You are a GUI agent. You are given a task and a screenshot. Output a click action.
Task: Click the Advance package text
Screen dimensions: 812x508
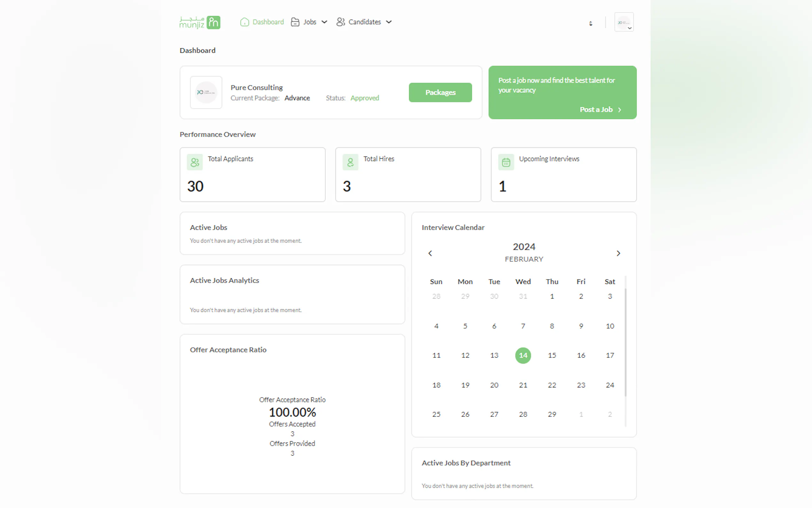point(297,98)
